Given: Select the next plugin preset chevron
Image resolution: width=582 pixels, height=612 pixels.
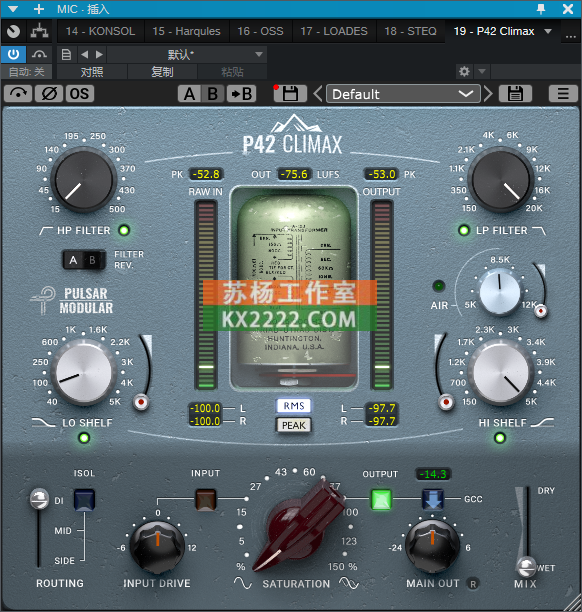Looking at the screenshot, I should 488,94.
